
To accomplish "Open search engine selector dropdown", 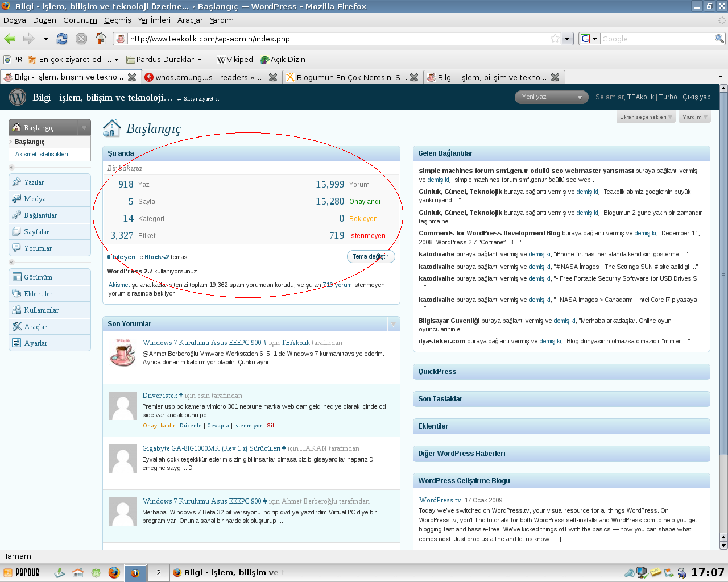I will [x=589, y=39].
